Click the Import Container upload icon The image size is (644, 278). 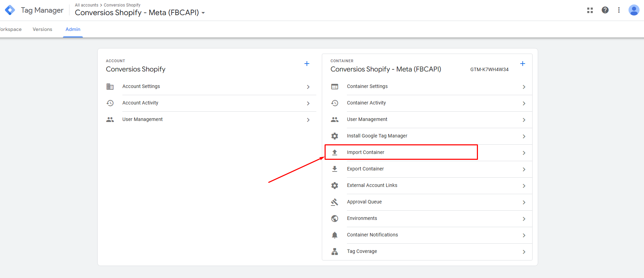(x=335, y=152)
